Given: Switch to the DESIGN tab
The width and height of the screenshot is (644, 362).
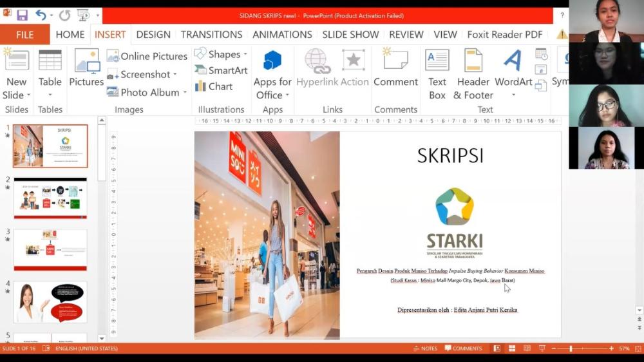Looking at the screenshot, I should [x=153, y=35].
